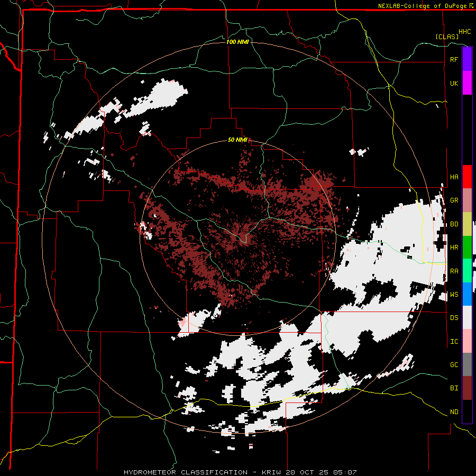
Task: Select the light green RA rain swatch
Action: tap(467, 270)
